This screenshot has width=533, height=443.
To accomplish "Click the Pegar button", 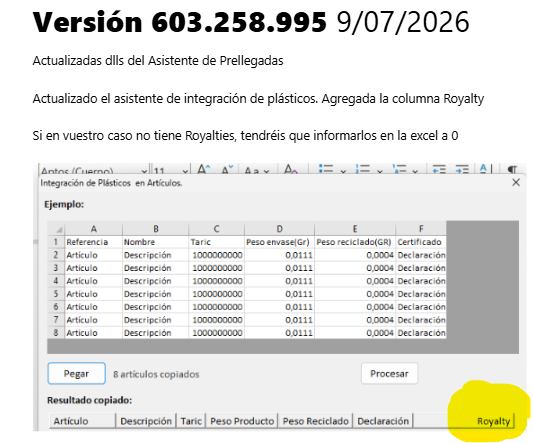I will 76,373.
